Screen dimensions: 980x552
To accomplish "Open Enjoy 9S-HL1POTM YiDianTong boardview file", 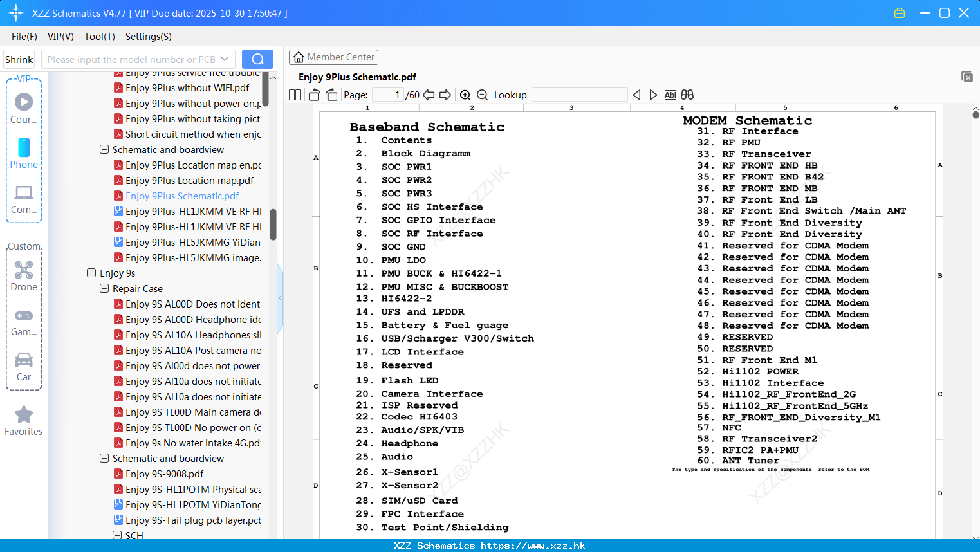I will (187, 504).
